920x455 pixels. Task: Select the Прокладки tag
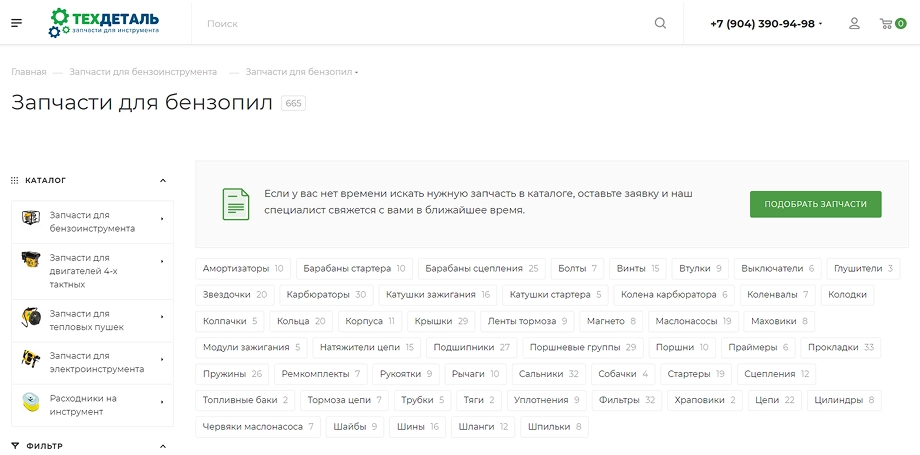[x=841, y=347]
